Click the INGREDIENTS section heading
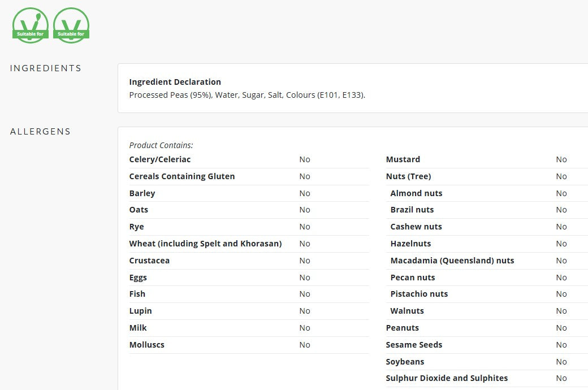 coord(46,68)
